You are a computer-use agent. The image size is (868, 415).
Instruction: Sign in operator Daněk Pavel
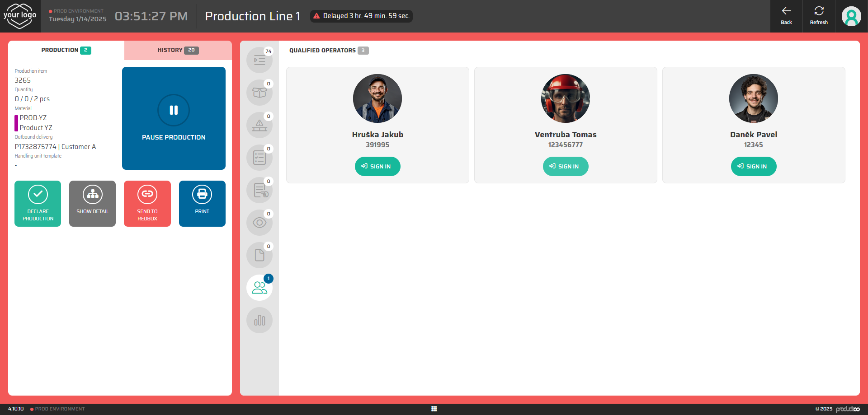point(753,166)
